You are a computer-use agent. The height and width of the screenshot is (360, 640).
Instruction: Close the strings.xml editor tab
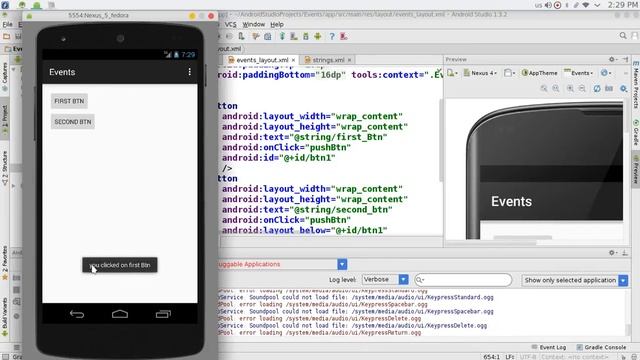pos(349,60)
